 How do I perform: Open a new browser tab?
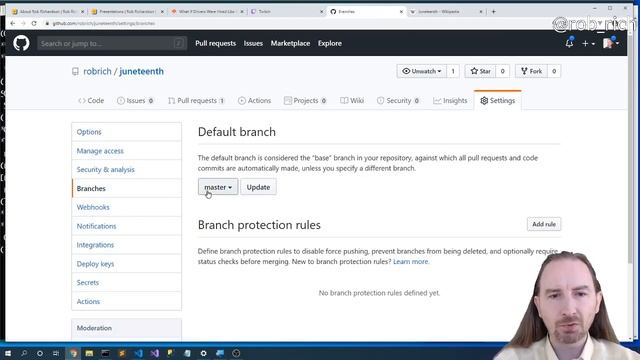(x=493, y=11)
